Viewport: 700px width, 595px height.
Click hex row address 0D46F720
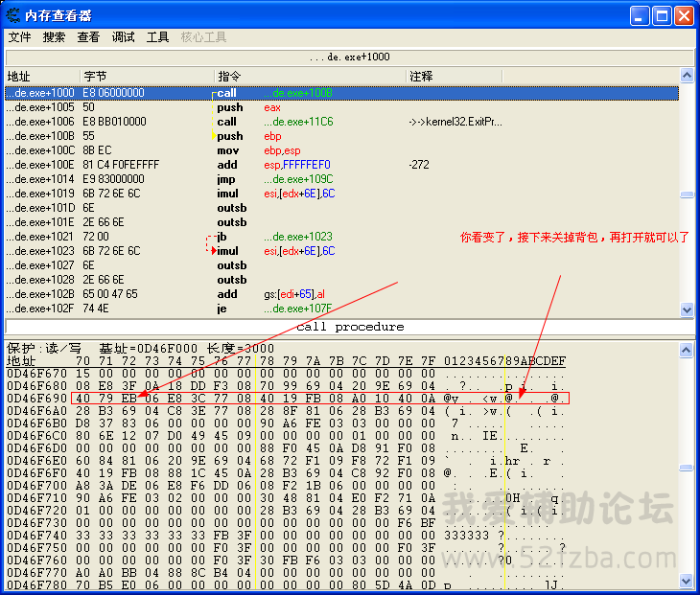[x=36, y=511]
